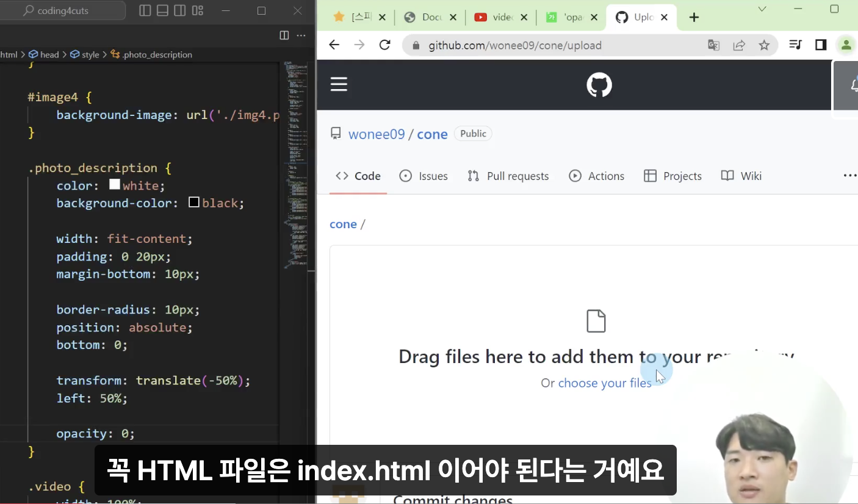Image resolution: width=858 pixels, height=504 pixels.
Task: Open Chrome media control icon
Action: click(795, 45)
